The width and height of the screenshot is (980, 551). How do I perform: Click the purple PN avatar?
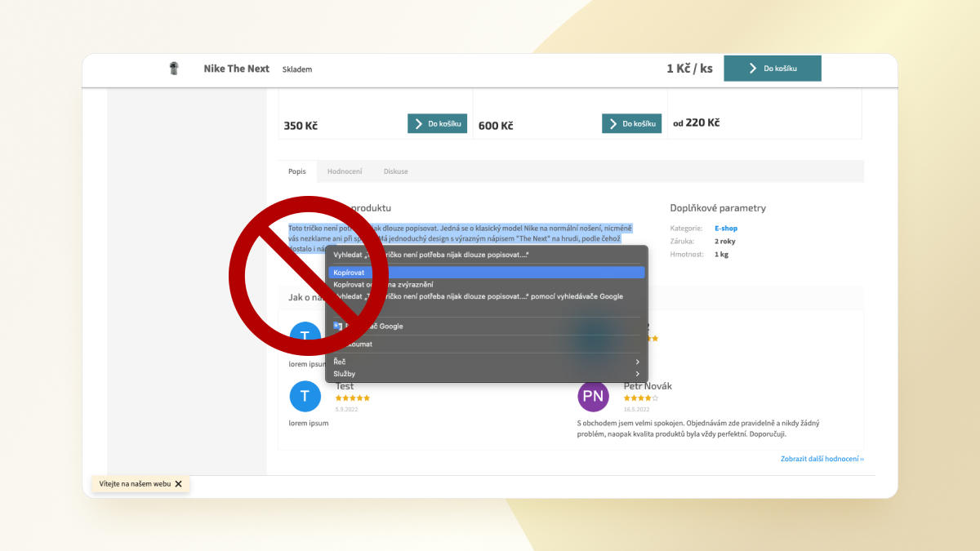[x=594, y=397]
